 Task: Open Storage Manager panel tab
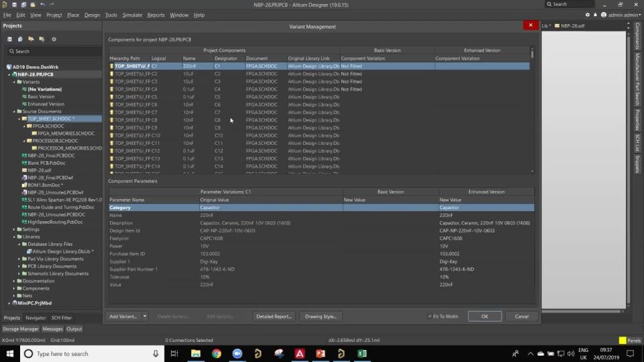pos(21,328)
